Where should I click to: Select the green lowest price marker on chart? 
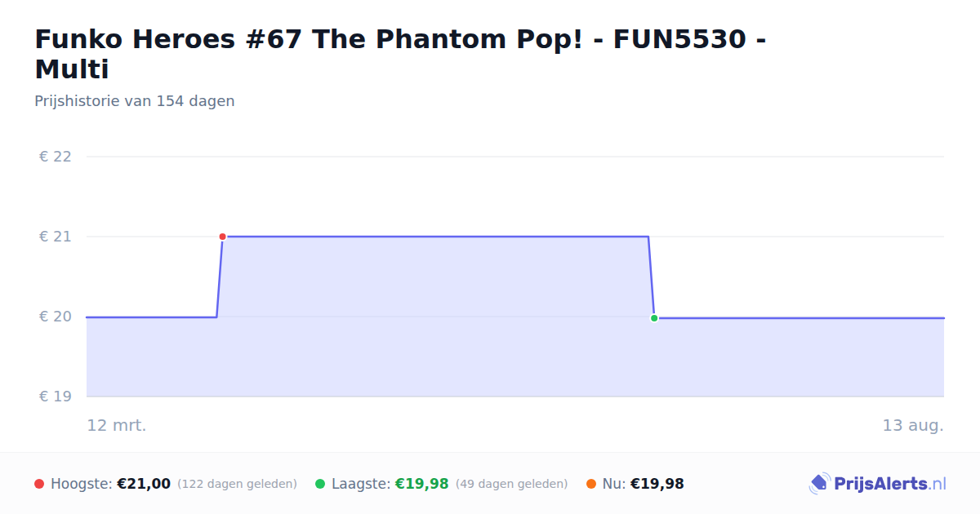[x=654, y=318]
